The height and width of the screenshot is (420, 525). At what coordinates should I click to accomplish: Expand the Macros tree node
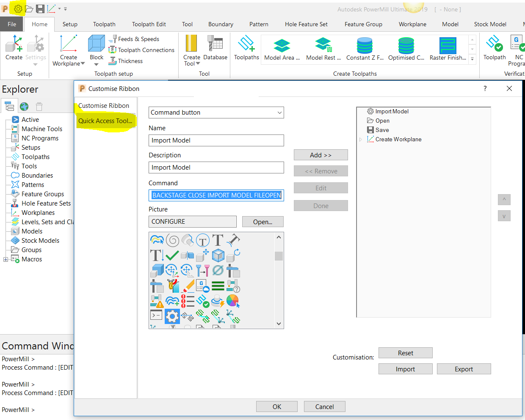click(x=6, y=259)
